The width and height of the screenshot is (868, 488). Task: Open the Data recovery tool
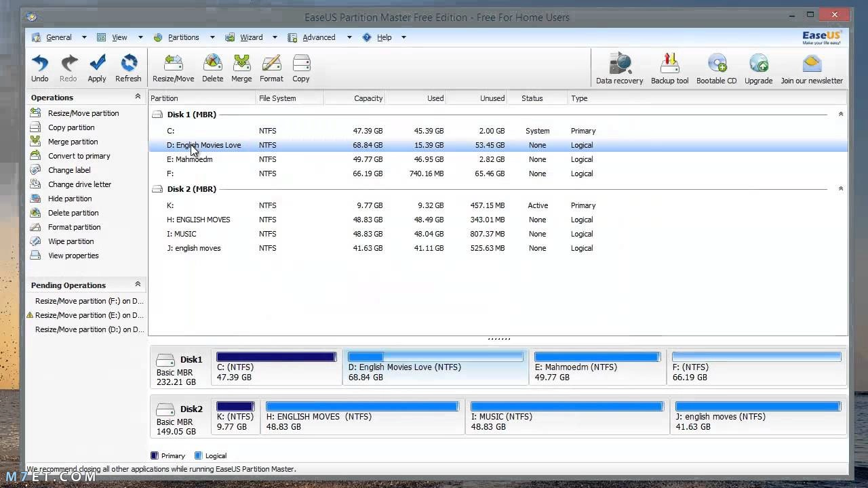(619, 68)
